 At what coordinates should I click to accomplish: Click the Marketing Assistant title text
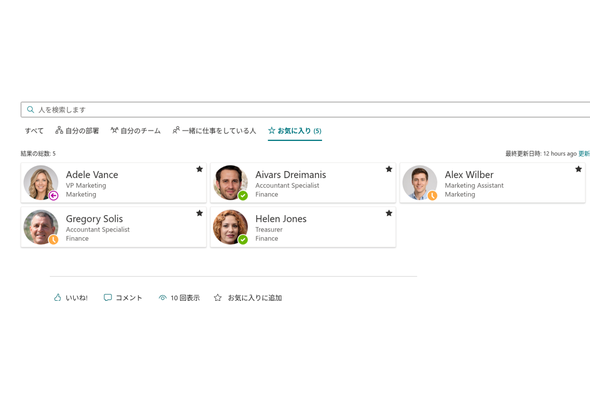coord(474,185)
